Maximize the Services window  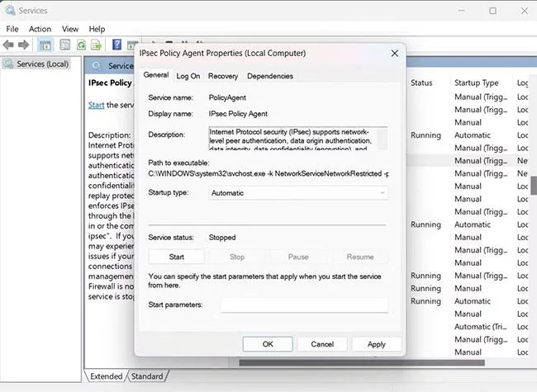coord(492,11)
